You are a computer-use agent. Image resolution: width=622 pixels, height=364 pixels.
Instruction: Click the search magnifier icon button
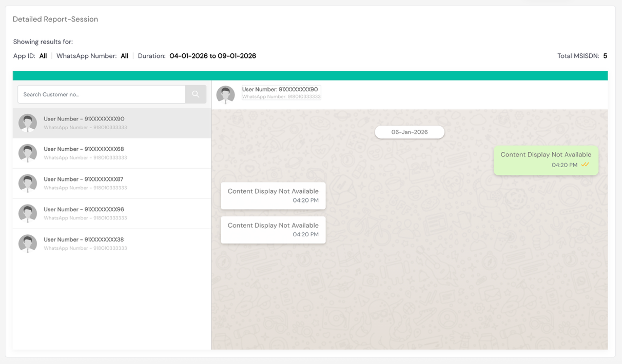196,94
